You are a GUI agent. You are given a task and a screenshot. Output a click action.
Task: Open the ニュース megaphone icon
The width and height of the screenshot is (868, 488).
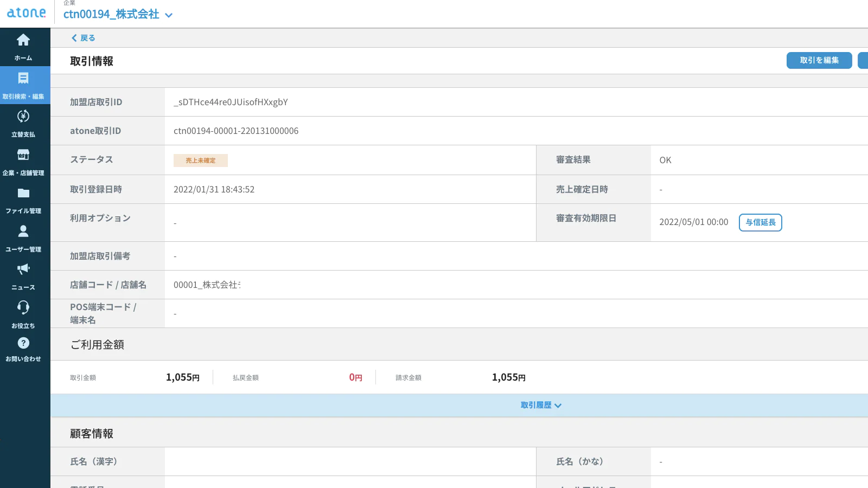(x=23, y=269)
